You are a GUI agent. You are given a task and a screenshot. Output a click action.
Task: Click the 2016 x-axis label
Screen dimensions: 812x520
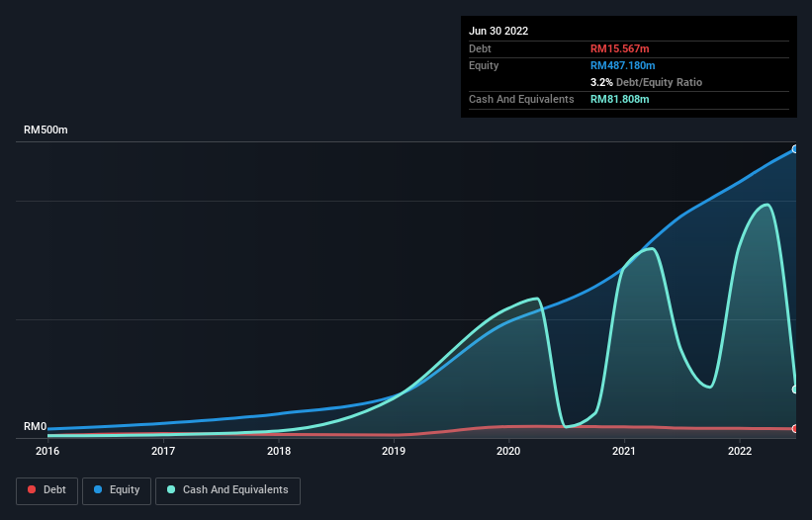[x=47, y=451]
